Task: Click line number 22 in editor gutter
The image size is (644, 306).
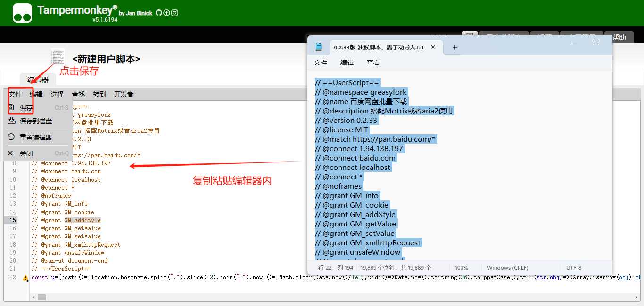Action: point(13,277)
